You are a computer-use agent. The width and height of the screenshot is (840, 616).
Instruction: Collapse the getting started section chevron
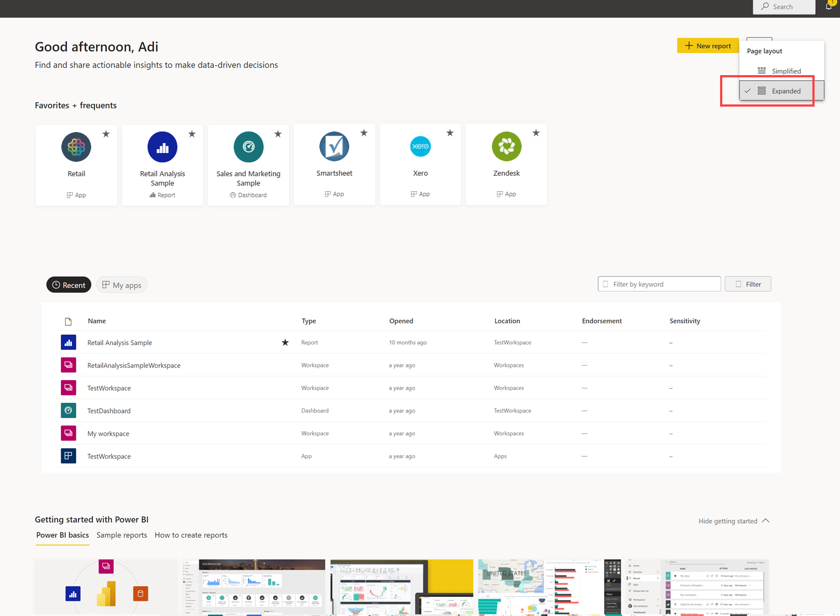(x=765, y=520)
